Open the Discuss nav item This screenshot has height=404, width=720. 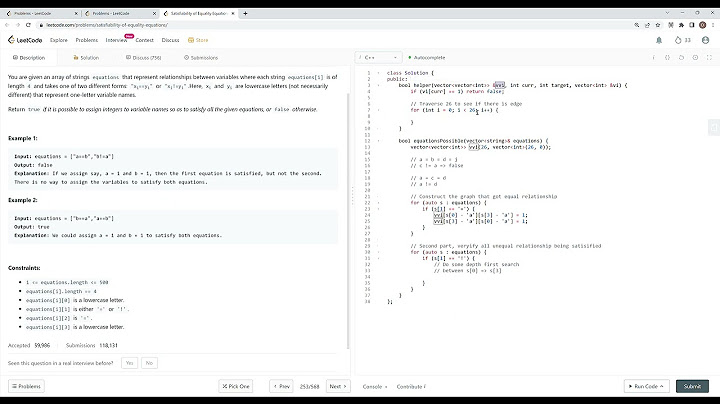170,40
